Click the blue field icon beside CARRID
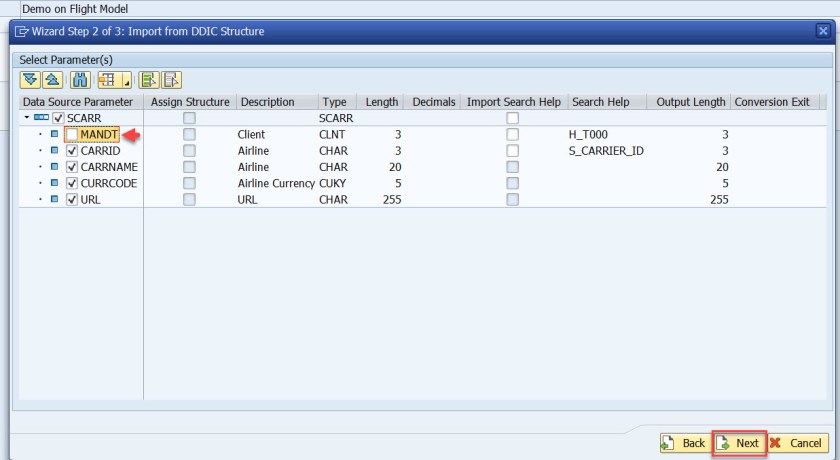Screen dimensions: 840x460 point(54,150)
